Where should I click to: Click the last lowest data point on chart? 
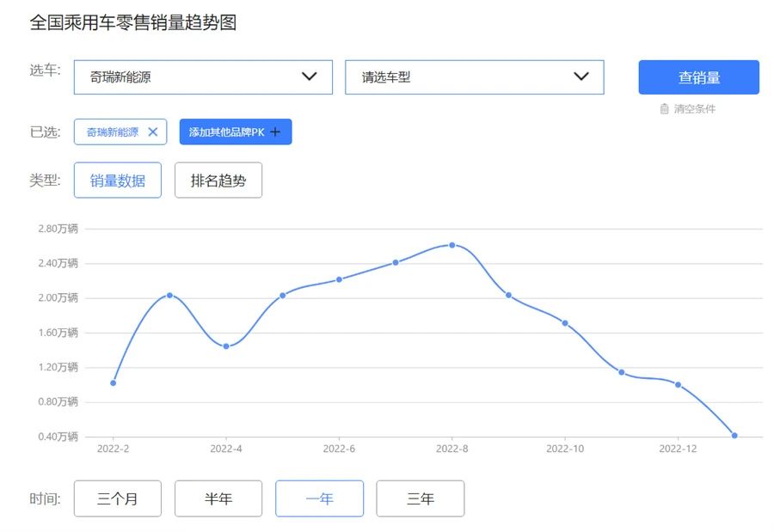734,436
